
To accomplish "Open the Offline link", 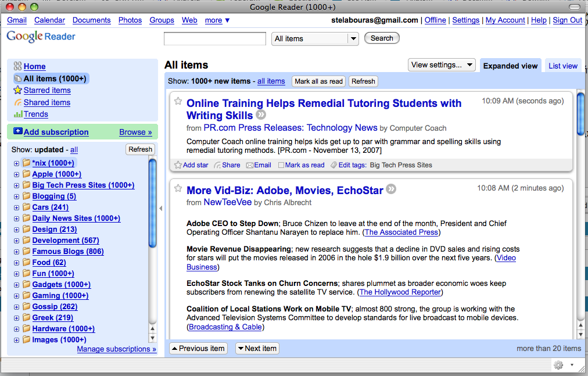I will [435, 20].
